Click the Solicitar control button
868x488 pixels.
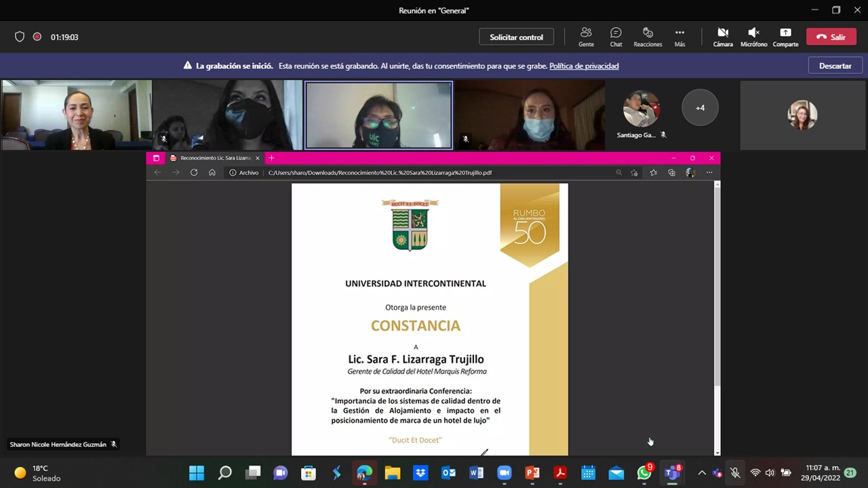pos(517,37)
